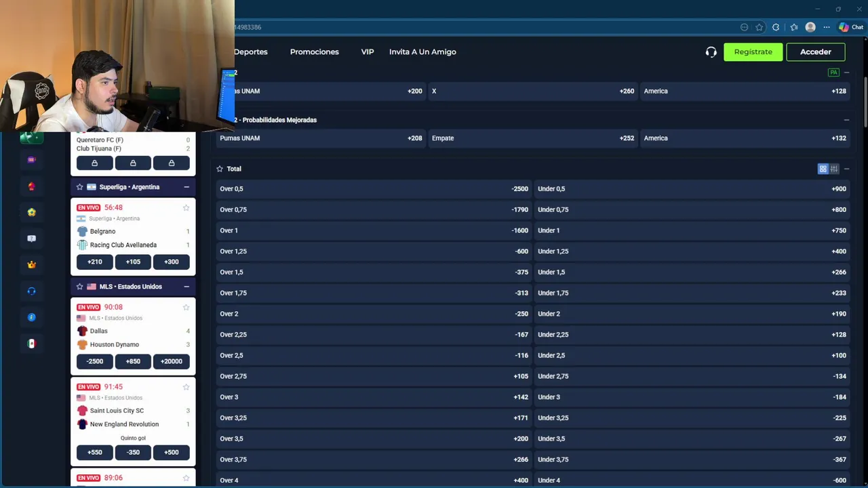Viewport: 868px width, 488px height.
Task: Collapse the top 1x2 market next to PA
Action: click(x=846, y=73)
